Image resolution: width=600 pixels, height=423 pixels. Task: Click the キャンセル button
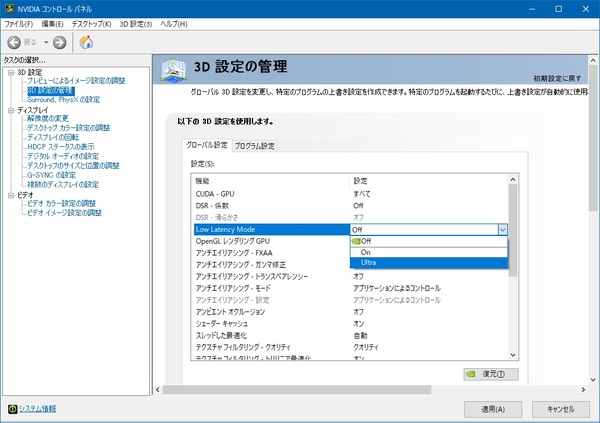point(561,410)
